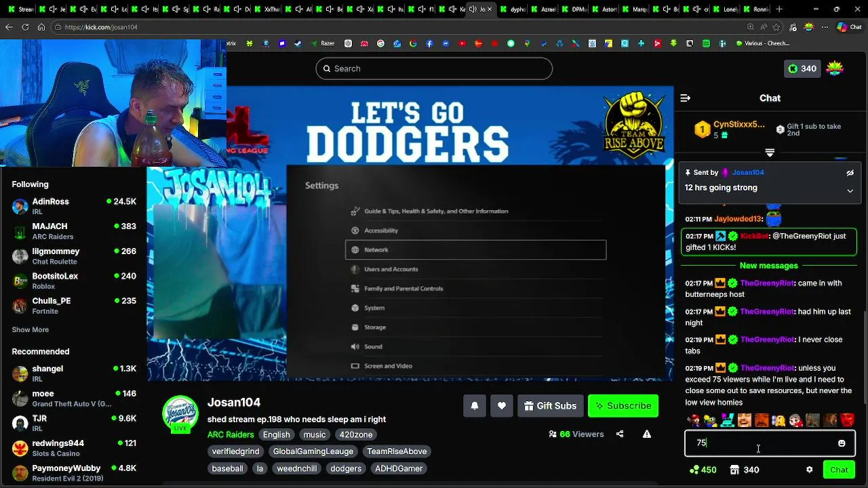The width and height of the screenshot is (868, 488).
Task: Expand the gift leaderboard handle
Action: coord(770,152)
